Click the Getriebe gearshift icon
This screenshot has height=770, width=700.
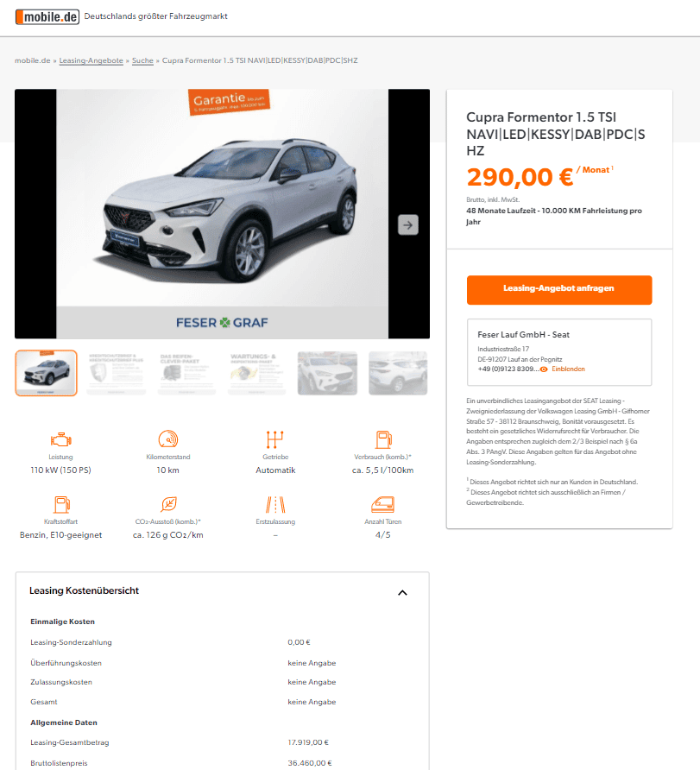click(274, 439)
